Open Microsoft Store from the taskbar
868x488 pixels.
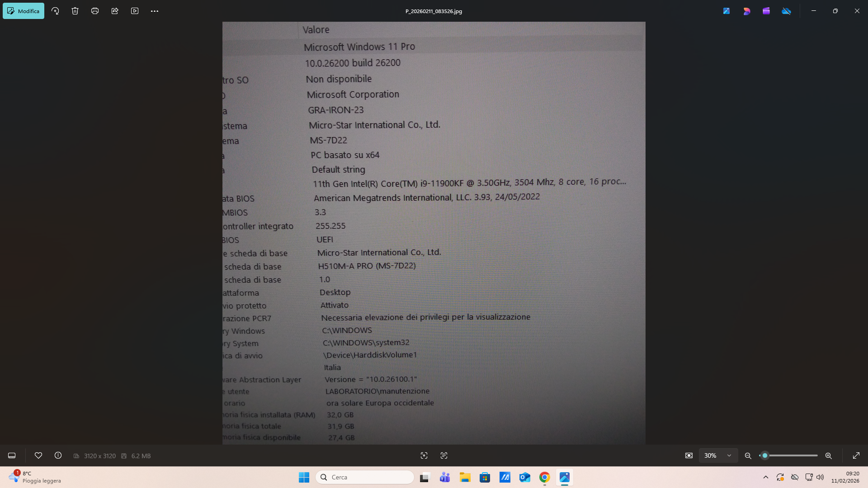coord(485,477)
